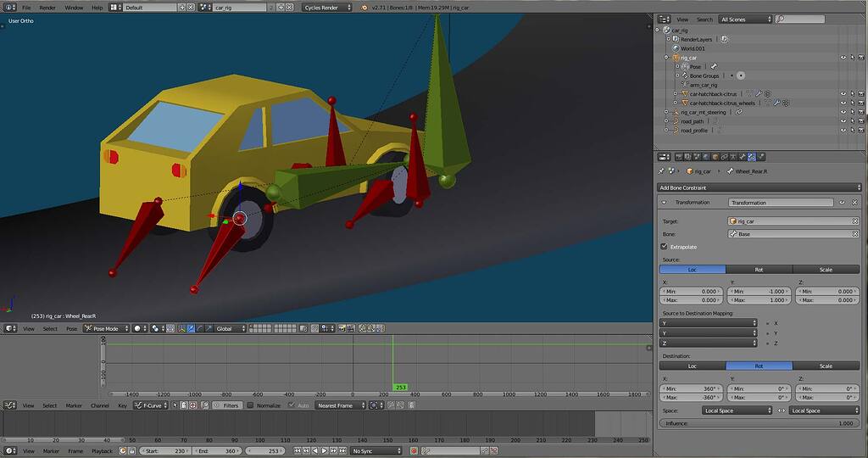The image size is (868, 458).
Task: Disable the Transformation constraint eye toggle
Action: [x=842, y=203]
